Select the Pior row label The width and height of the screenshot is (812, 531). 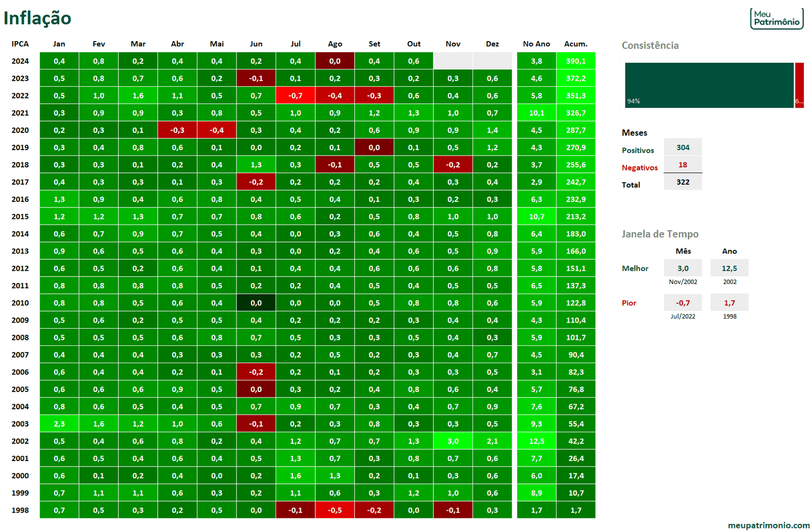[629, 303]
